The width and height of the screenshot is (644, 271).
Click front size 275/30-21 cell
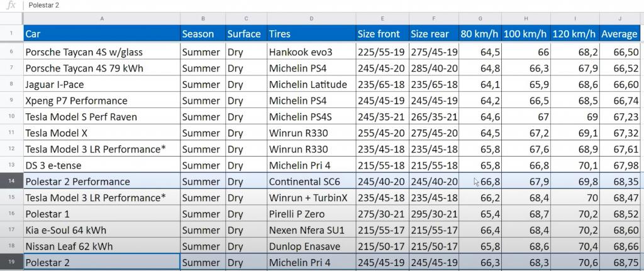(382, 214)
